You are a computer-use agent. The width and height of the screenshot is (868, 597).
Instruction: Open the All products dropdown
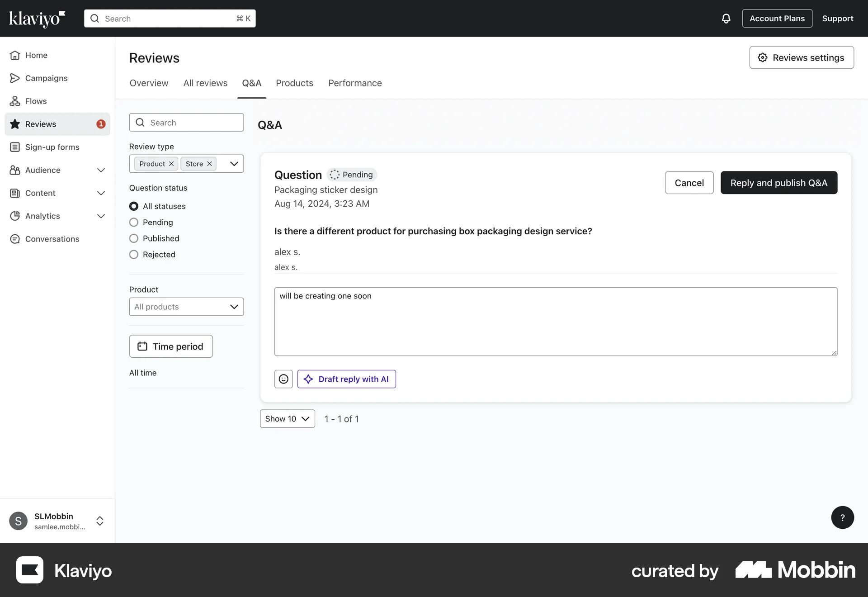pyautogui.click(x=186, y=307)
